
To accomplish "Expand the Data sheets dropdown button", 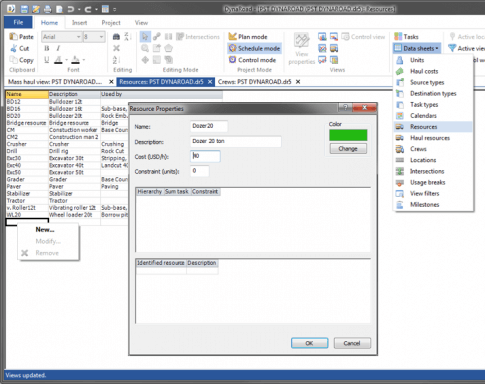I will pos(417,48).
